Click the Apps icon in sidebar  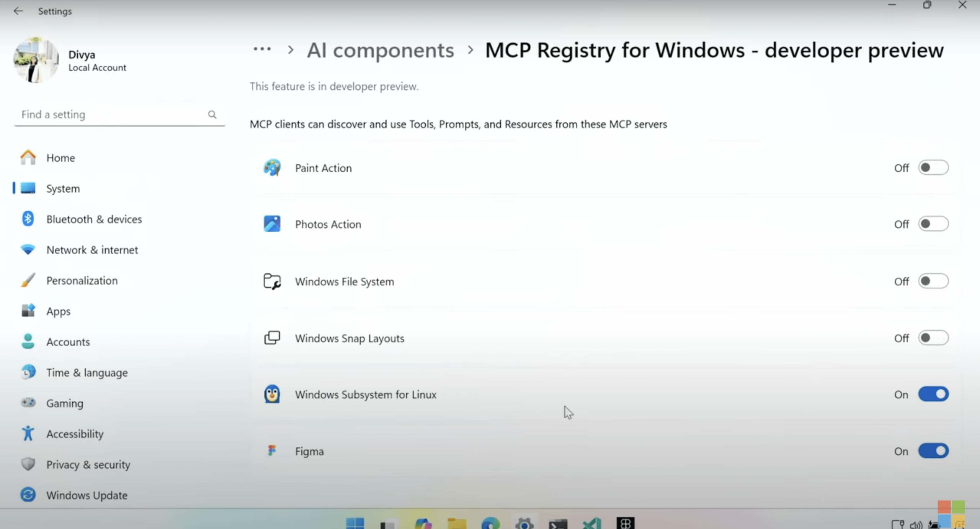coord(28,311)
